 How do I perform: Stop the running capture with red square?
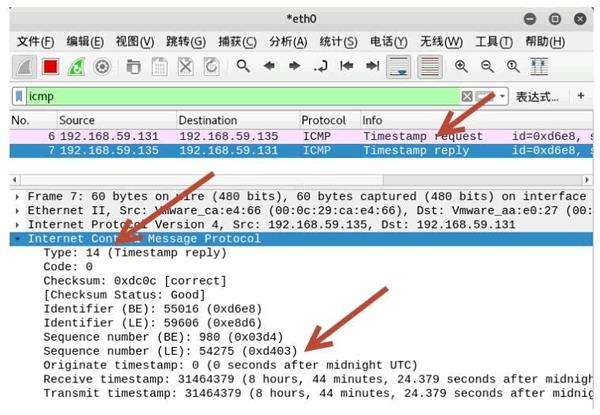[x=51, y=67]
